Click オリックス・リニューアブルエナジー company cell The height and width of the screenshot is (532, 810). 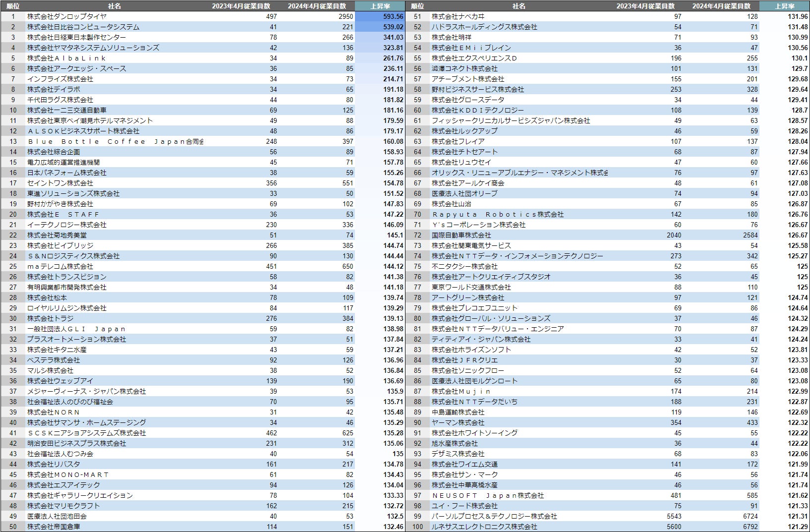520,173
